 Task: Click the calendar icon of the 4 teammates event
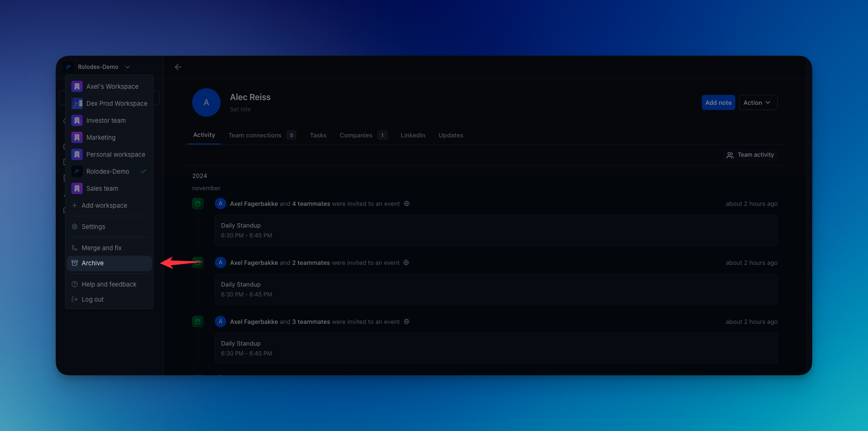click(198, 204)
